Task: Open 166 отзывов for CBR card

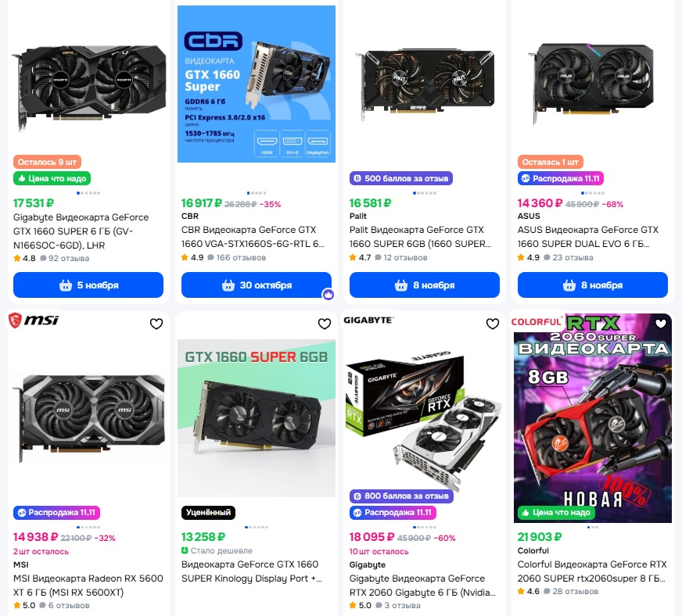Action: tap(237, 257)
